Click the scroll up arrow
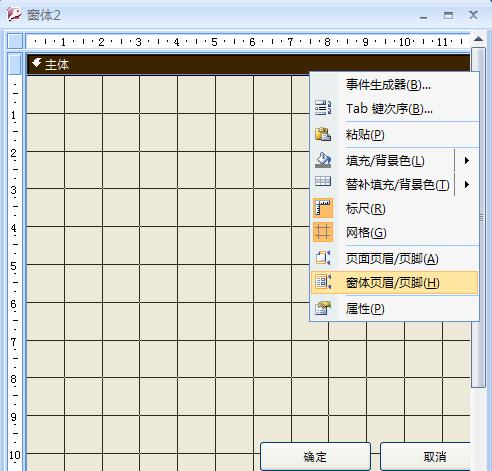 pyautogui.click(x=479, y=39)
